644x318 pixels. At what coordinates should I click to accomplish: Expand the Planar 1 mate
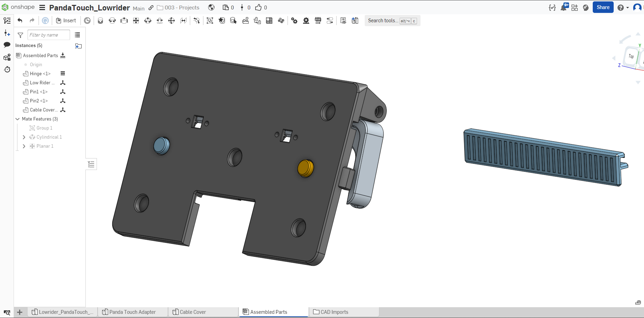coord(24,146)
